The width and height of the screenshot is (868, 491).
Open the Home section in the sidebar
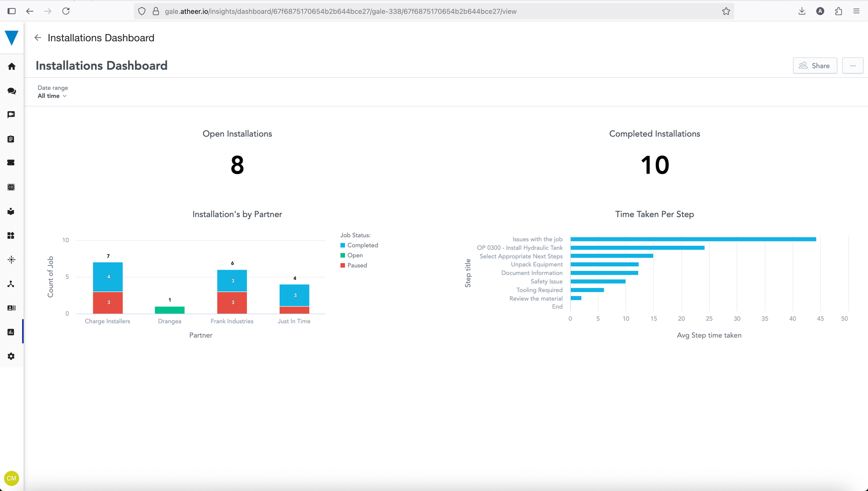tap(11, 66)
